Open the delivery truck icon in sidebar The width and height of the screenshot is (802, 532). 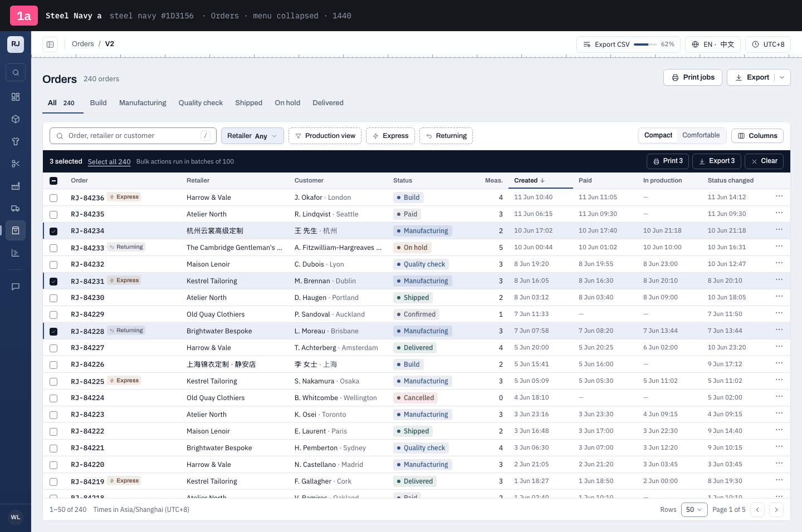pos(16,208)
